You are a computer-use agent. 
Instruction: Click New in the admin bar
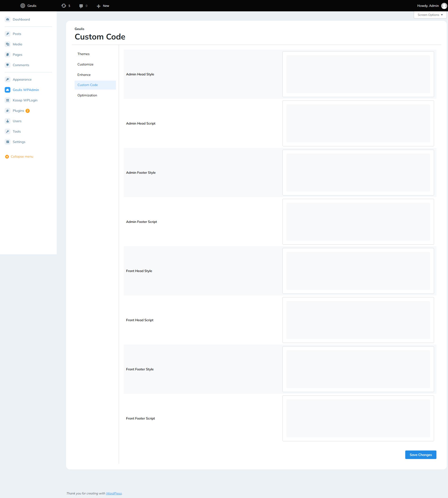click(106, 6)
